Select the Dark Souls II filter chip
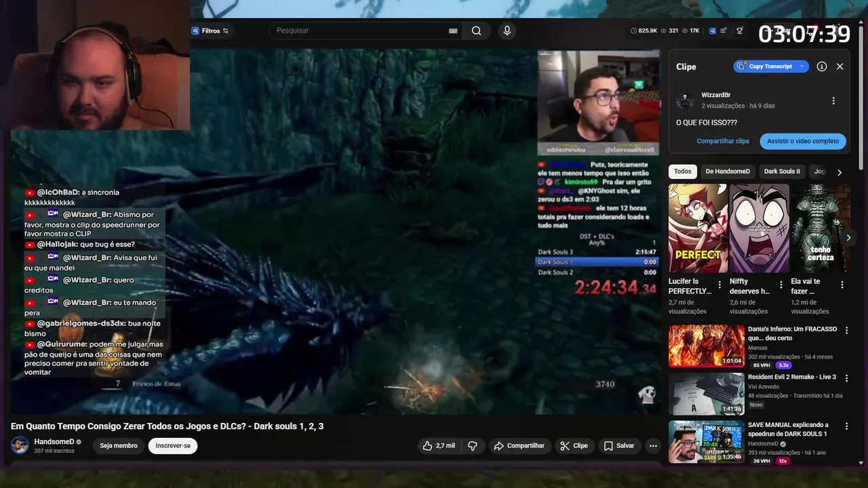Screen dimensions: 868x488 pyautogui.click(x=782, y=171)
